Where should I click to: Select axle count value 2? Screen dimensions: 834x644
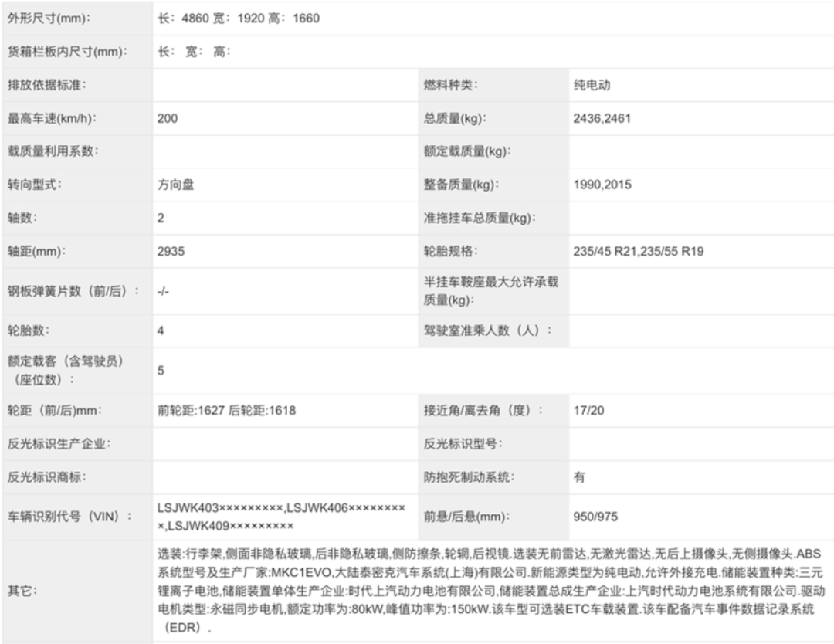click(x=161, y=218)
